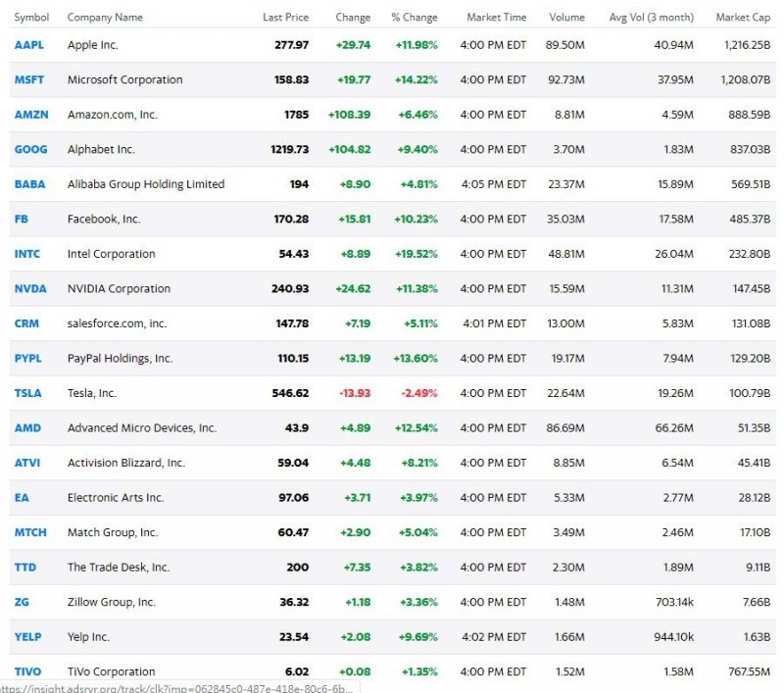Image resolution: width=784 pixels, height=693 pixels.
Task: Select the Yelp Inc. company name
Action: [88, 637]
